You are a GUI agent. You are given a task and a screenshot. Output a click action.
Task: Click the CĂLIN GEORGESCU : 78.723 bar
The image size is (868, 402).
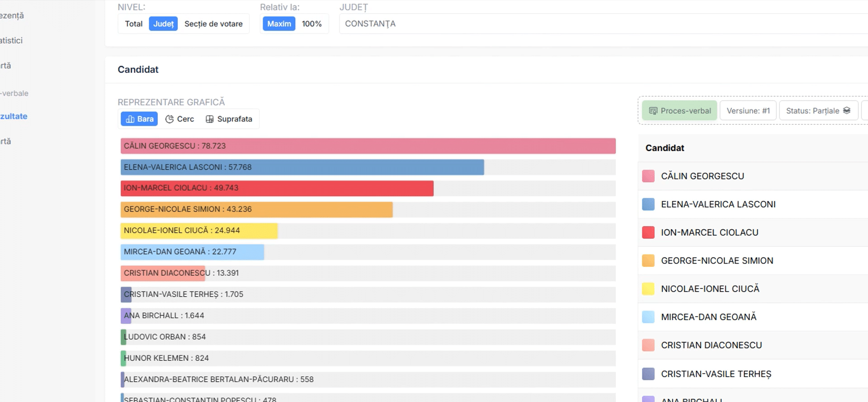tap(368, 146)
